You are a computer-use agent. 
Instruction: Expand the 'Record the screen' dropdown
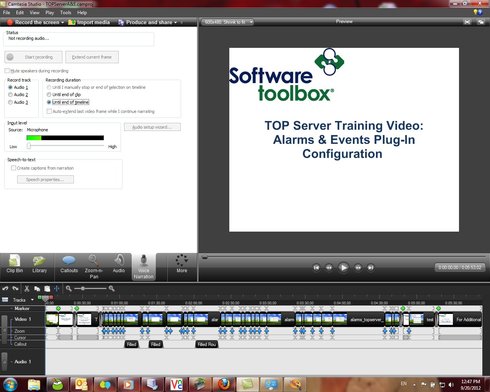(x=62, y=22)
